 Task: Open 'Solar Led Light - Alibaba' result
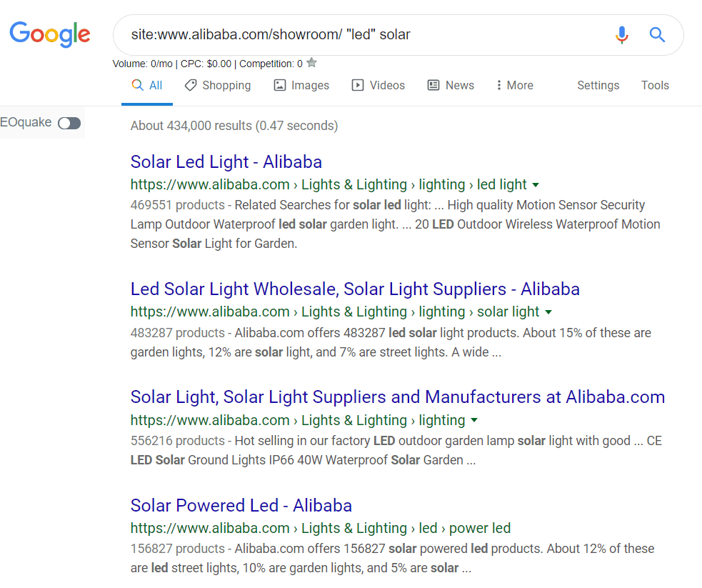tap(226, 161)
